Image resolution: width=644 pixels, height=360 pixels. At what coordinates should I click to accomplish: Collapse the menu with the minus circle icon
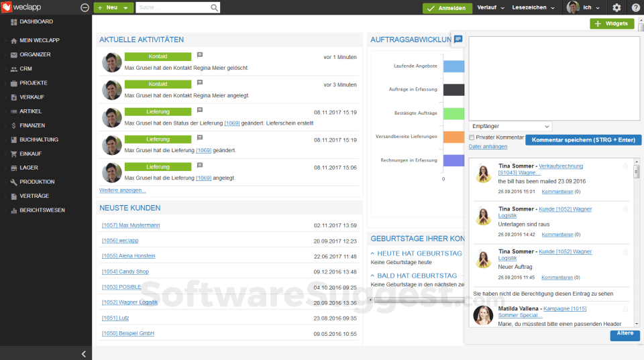coord(85,7)
